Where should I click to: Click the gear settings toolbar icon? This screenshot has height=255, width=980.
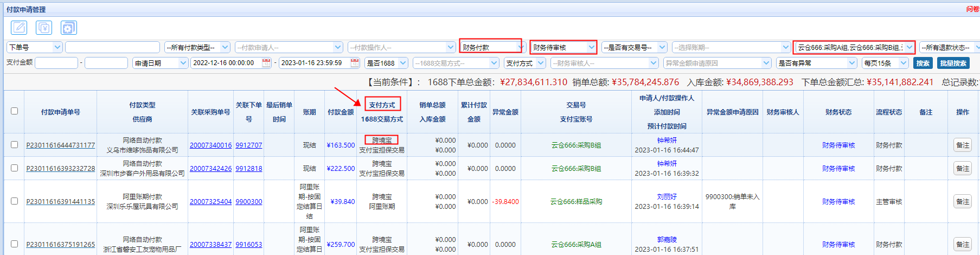(69, 28)
